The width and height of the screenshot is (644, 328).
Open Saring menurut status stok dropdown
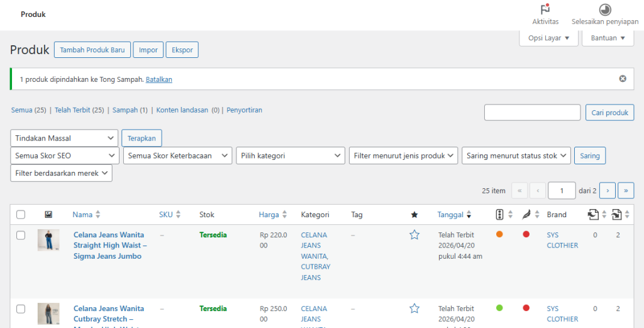pos(516,156)
